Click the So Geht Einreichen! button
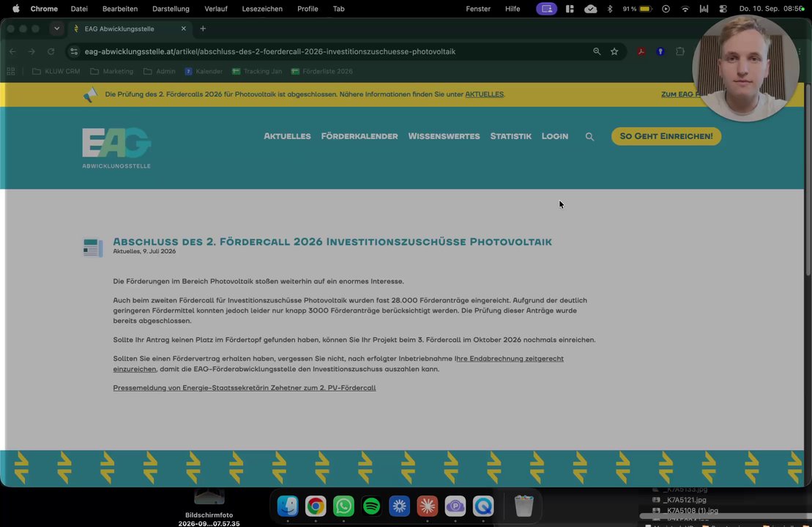This screenshot has height=527, width=812. (666, 136)
